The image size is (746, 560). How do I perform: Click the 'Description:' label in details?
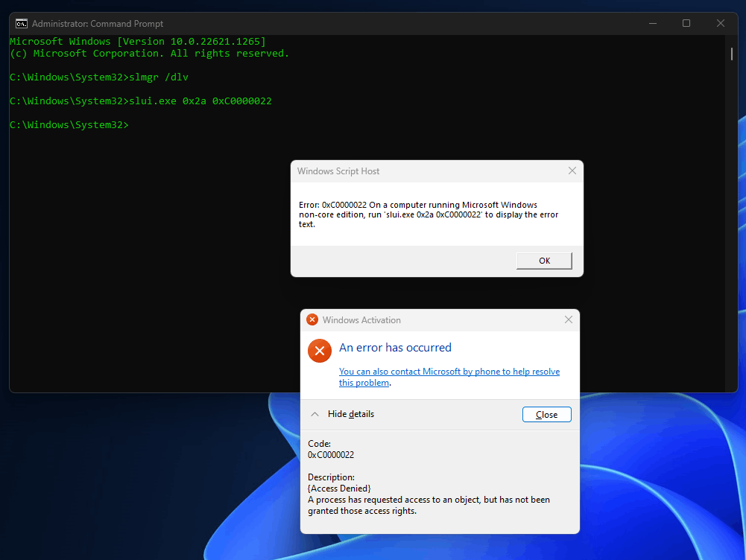click(331, 477)
